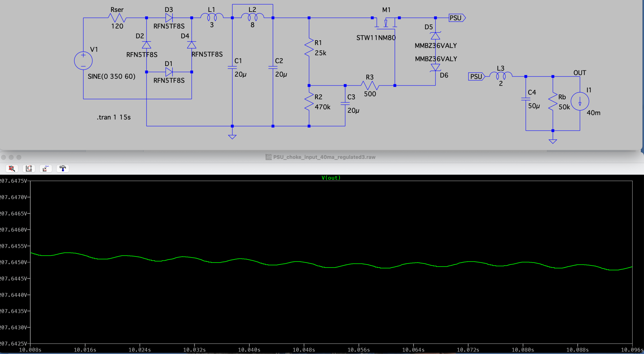
Task: Select the M1 MOSFET symbol
Action: point(386,23)
